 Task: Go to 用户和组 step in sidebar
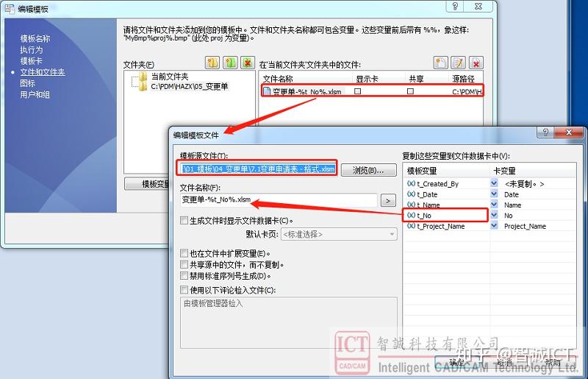pyautogui.click(x=35, y=95)
